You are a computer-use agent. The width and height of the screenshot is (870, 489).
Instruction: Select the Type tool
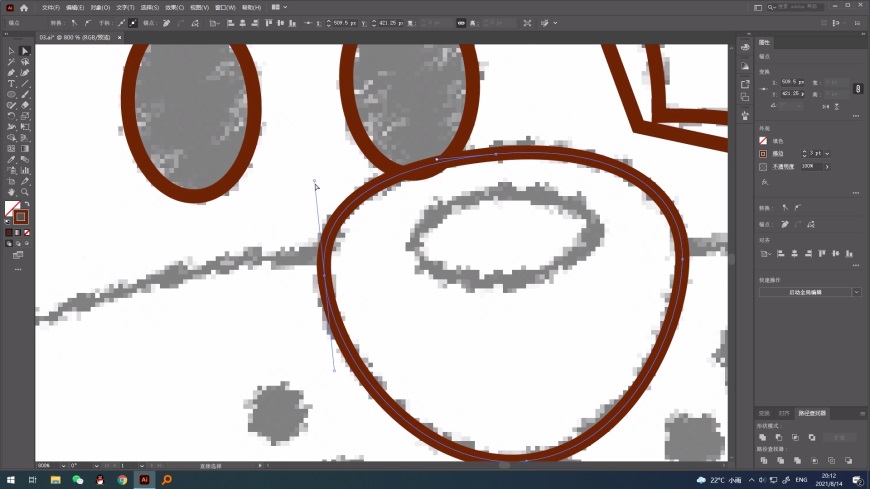[11, 83]
